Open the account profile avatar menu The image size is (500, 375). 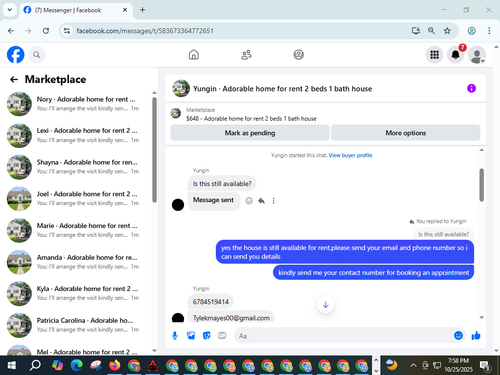[x=477, y=55]
